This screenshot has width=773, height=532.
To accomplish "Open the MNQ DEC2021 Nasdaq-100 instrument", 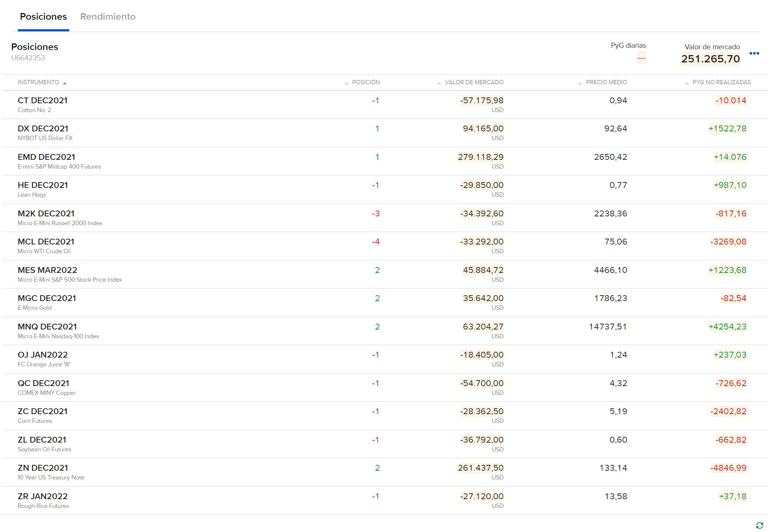I will pos(47,327).
